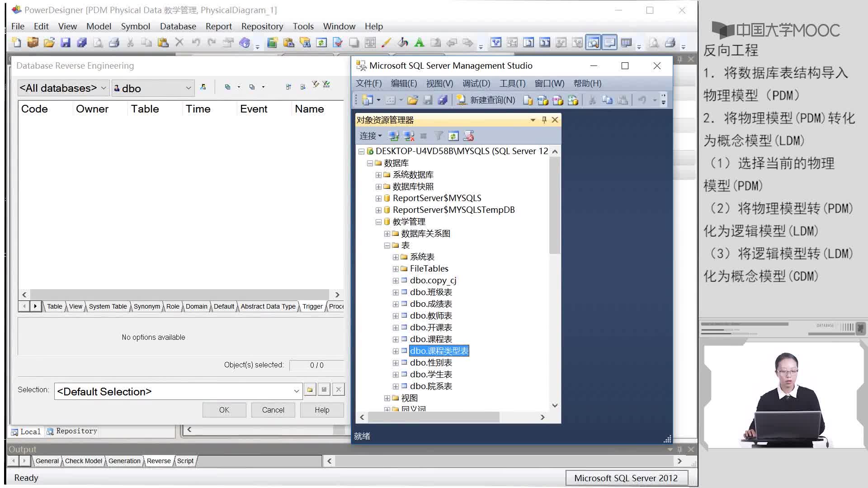Viewport: 868px width, 488px height.
Task: Open the 连接 connect dropdown in Object Explorer
Action: coord(371,136)
